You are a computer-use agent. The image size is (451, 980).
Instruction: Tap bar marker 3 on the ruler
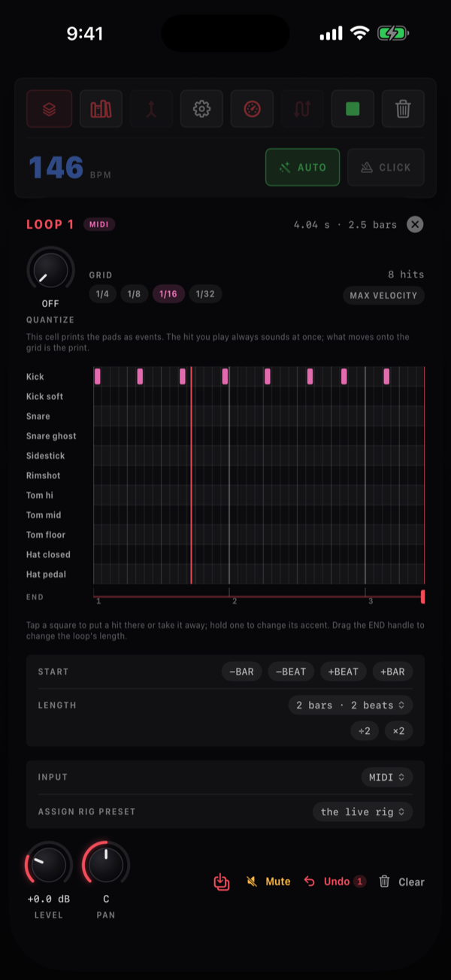point(371,601)
